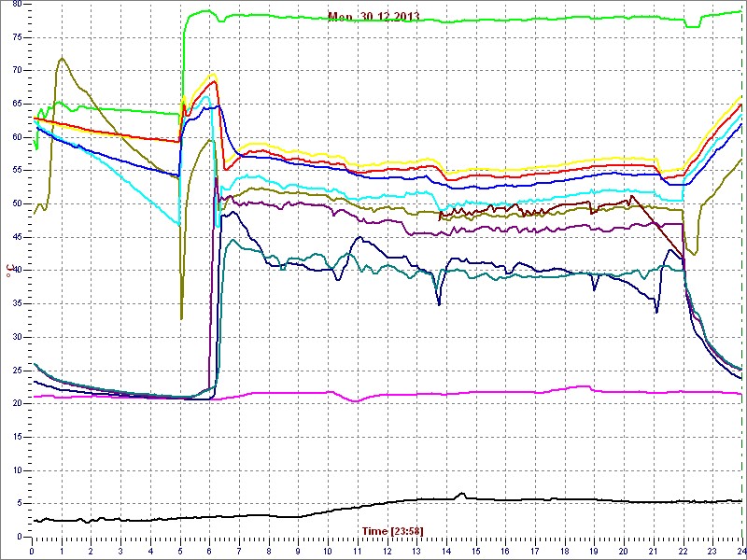
Task: Click the chart date title Mon 30.12.2013
Action: pos(373,17)
